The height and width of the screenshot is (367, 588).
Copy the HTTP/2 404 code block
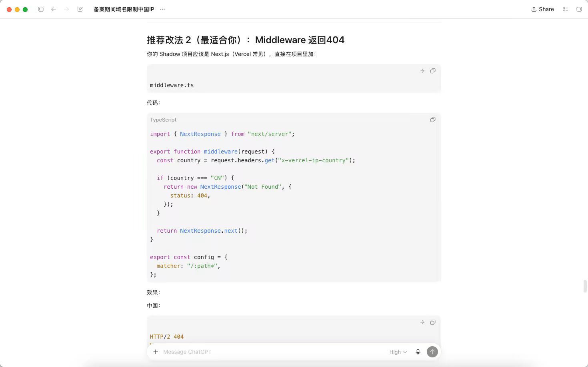433,322
